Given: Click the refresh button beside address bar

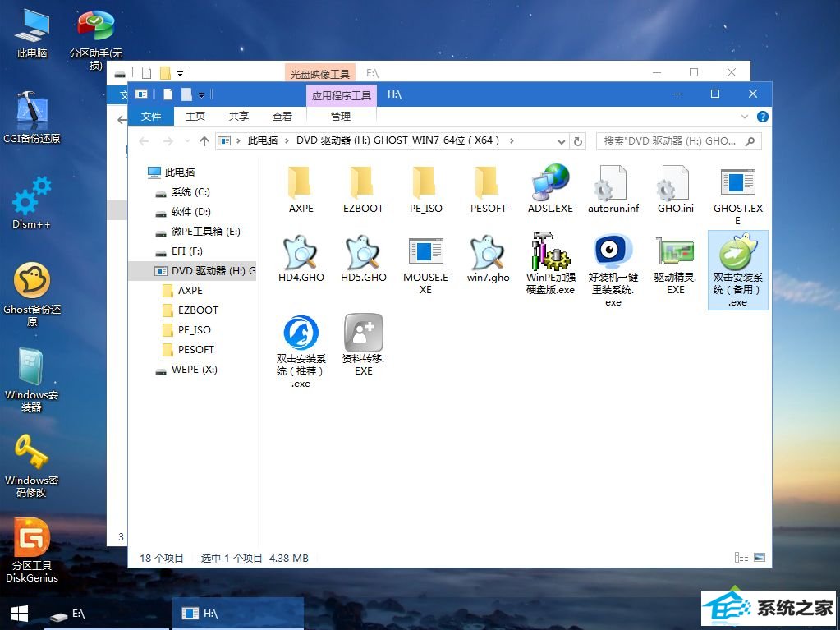Looking at the screenshot, I should pyautogui.click(x=578, y=141).
